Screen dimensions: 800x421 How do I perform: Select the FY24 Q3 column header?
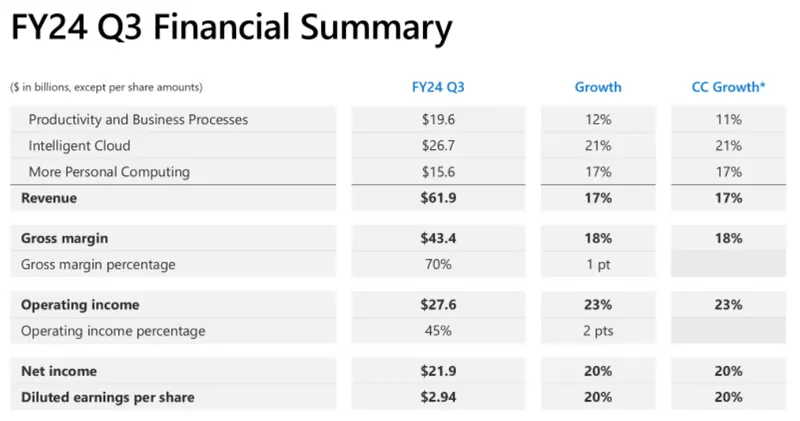coord(438,87)
